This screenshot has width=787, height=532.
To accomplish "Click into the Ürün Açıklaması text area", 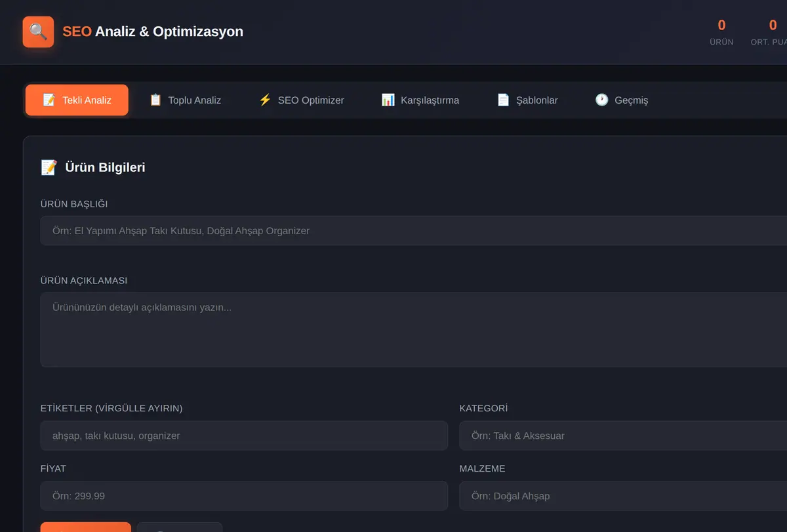I will click(x=414, y=329).
